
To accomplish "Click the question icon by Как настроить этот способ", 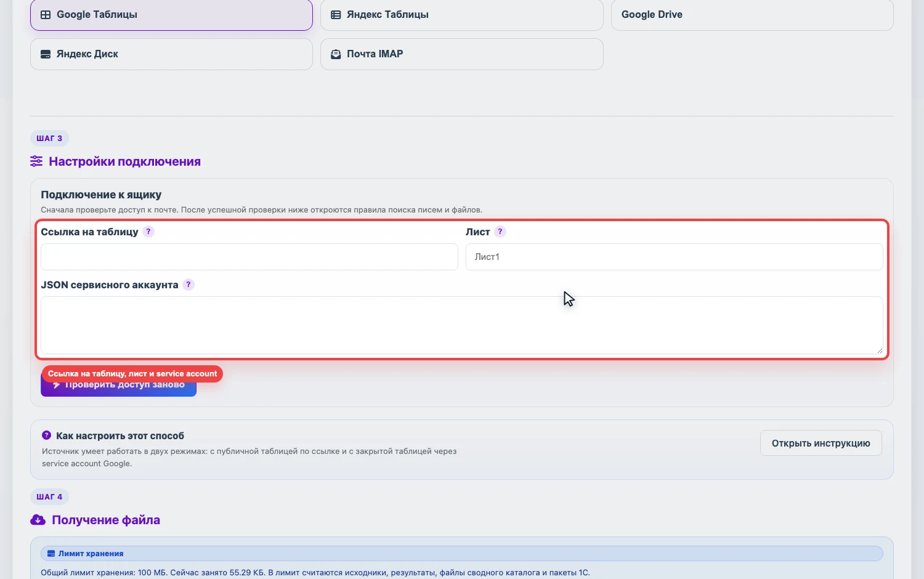I will [46, 435].
